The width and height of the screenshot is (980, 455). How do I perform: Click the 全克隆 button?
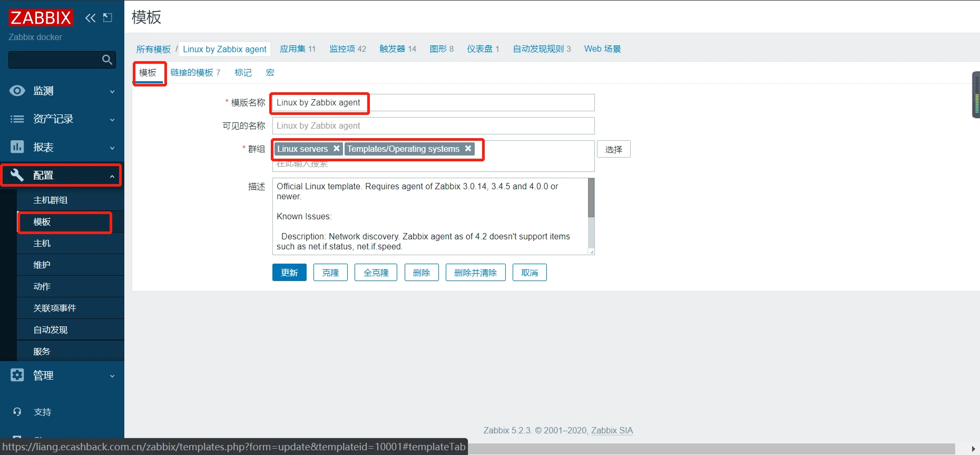[x=376, y=273]
